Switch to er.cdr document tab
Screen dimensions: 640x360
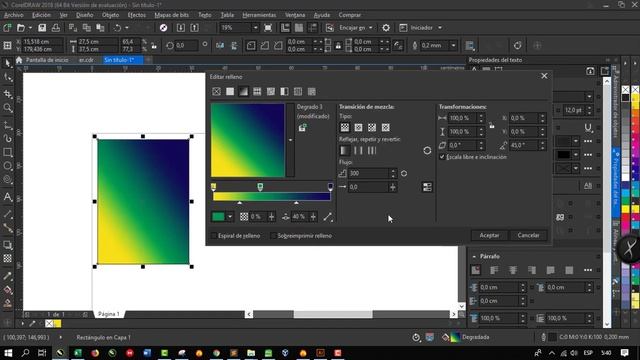pyautogui.click(x=86, y=60)
